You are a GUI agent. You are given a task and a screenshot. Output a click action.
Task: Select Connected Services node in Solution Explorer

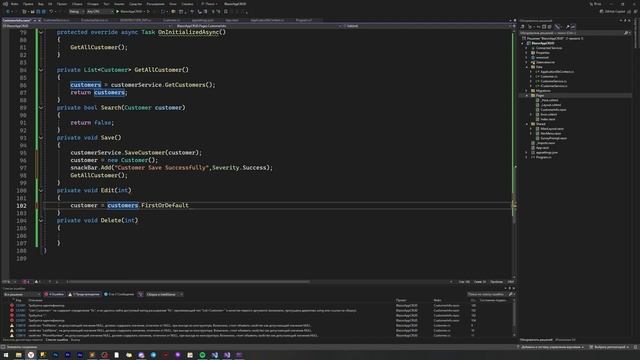[x=549, y=48]
